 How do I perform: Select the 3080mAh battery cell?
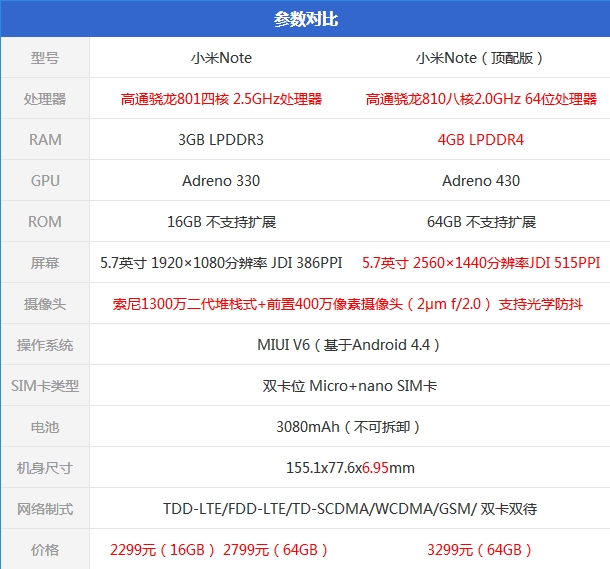350,427
